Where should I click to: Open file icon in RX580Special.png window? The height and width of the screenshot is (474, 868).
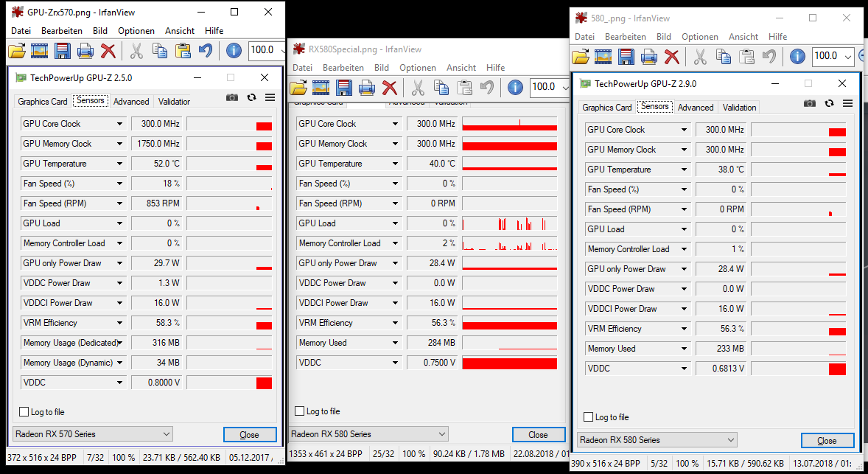[x=298, y=88]
